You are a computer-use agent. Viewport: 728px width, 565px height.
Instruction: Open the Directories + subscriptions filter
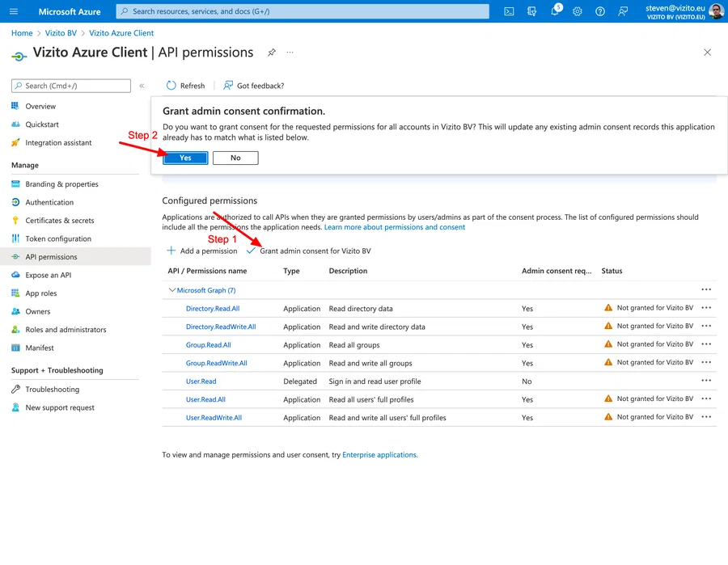(x=531, y=11)
